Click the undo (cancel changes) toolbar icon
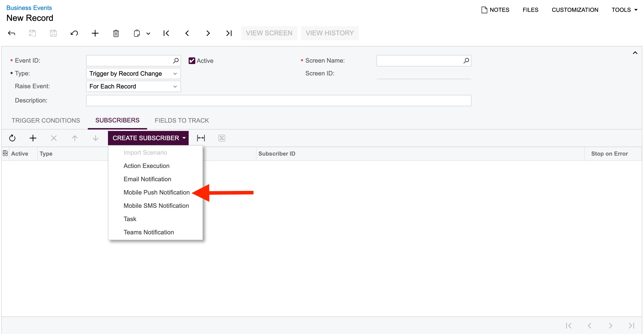 pyautogui.click(x=74, y=33)
